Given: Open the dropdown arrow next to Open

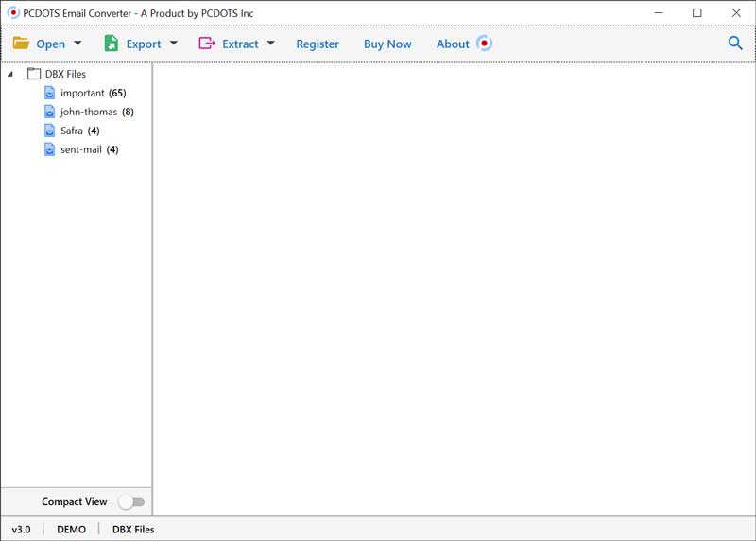Looking at the screenshot, I should tap(77, 44).
